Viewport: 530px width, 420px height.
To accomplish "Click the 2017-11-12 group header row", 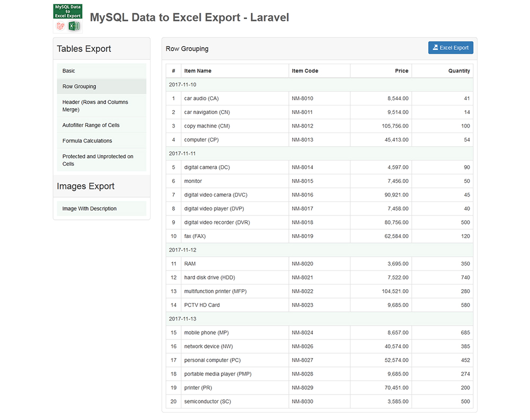I will point(319,250).
